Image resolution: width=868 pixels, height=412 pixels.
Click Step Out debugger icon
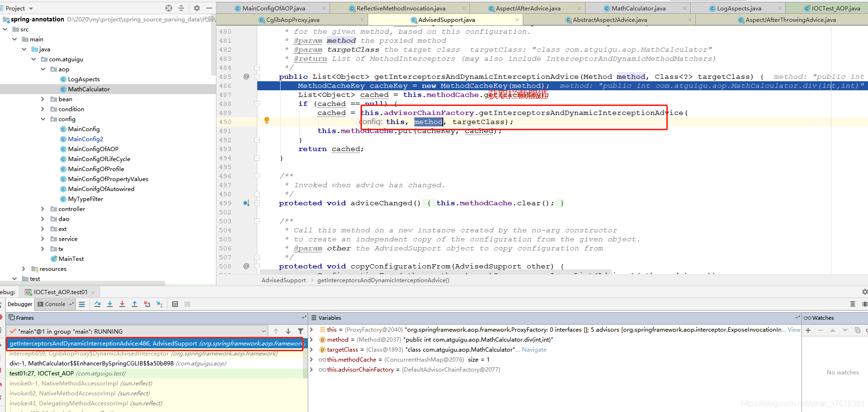(135, 304)
